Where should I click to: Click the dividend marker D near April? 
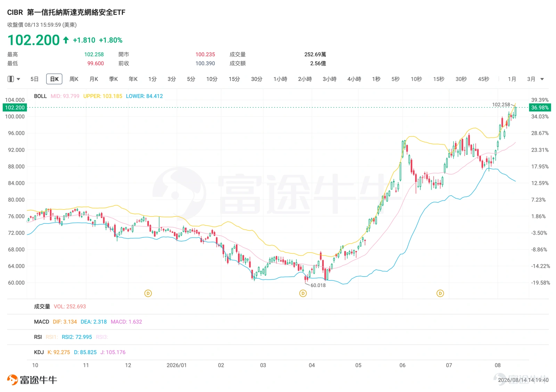[303, 293]
